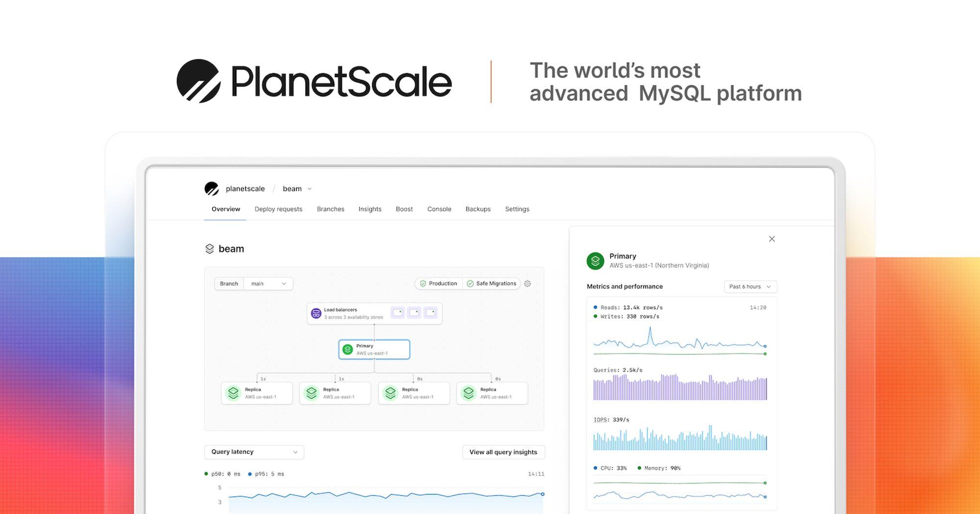
Task: Open the Insights tab
Action: click(x=370, y=209)
